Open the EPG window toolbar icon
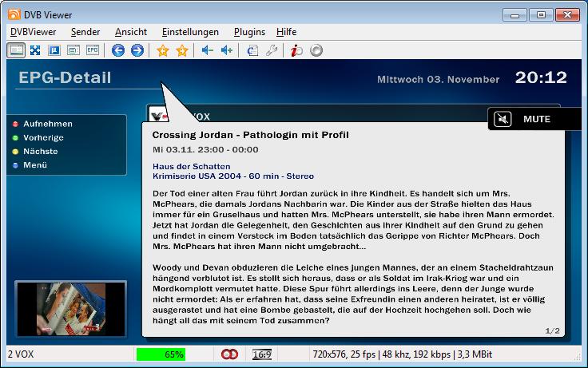The image size is (588, 368). 92,50
